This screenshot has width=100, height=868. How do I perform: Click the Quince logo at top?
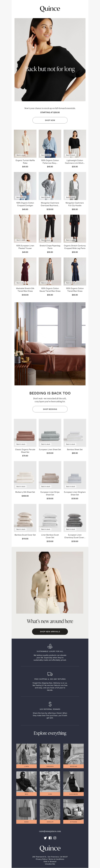[50, 9]
